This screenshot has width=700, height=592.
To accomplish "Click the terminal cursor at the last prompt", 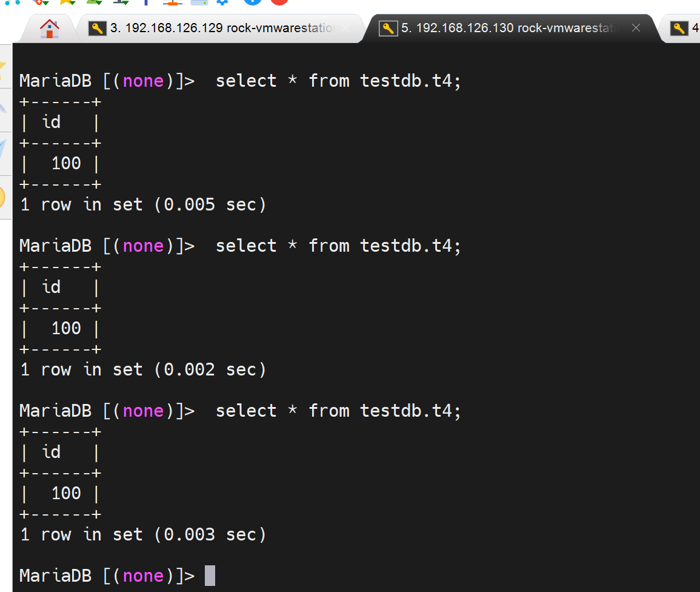I will pos(210,576).
